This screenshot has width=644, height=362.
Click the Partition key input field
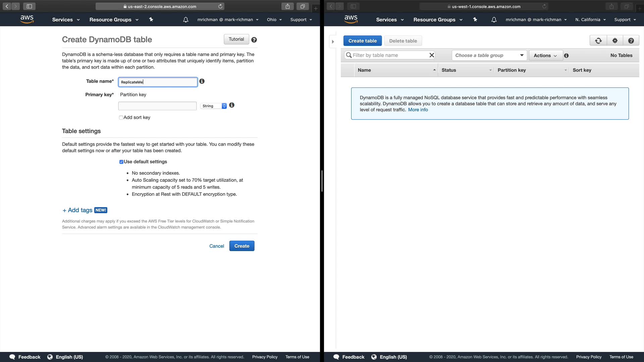(157, 106)
